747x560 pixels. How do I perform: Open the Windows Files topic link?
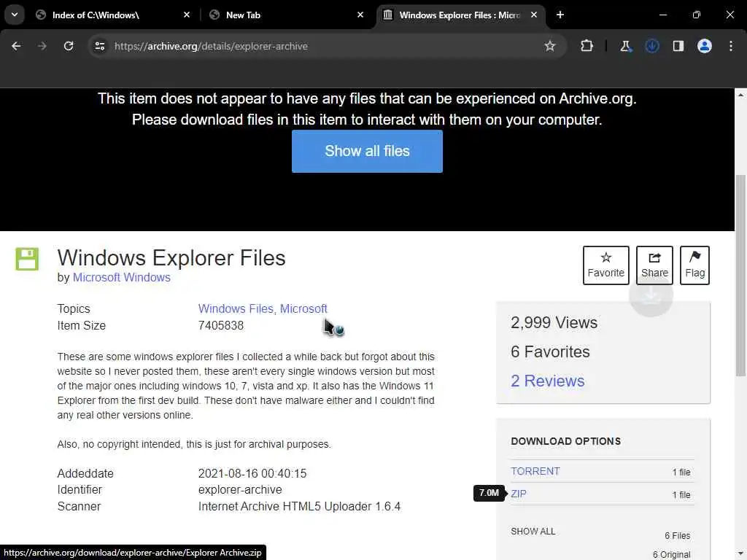(237, 308)
